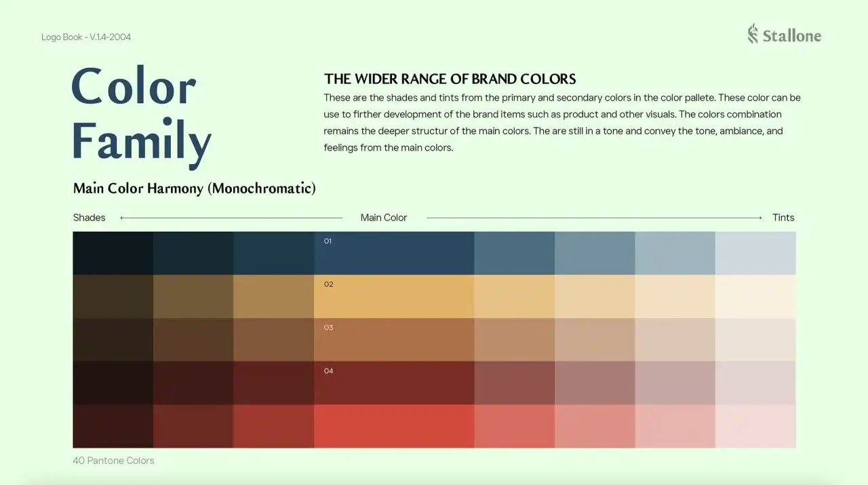This screenshot has height=485, width=868.
Task: Select the golden main color swatch 02
Action: pos(394,296)
